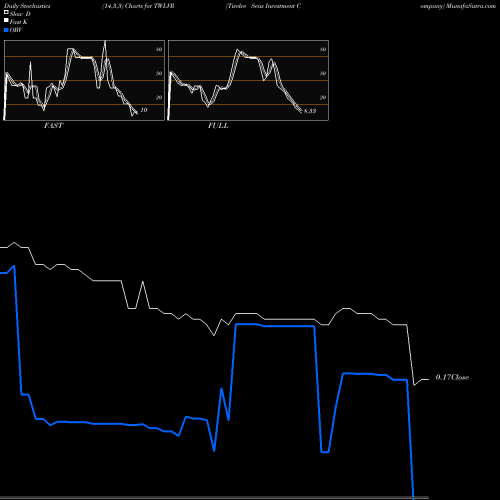Click the Slow D legend text
This screenshot has width=500, height=500.
pyautogui.click(x=20, y=14)
